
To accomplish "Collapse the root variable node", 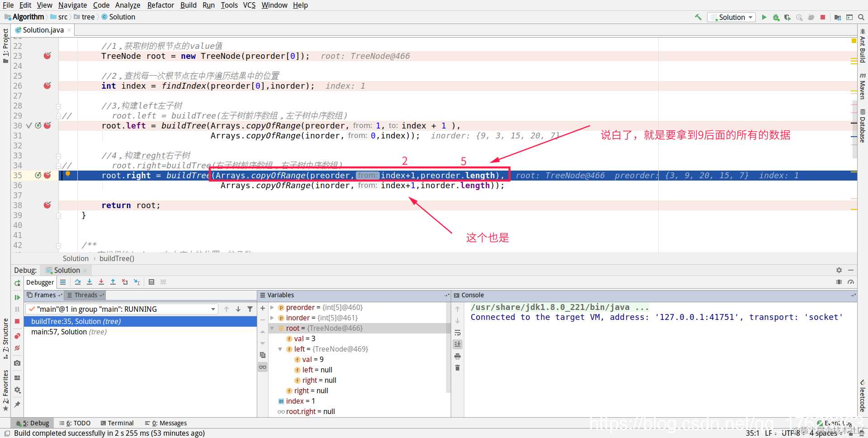I will point(272,328).
